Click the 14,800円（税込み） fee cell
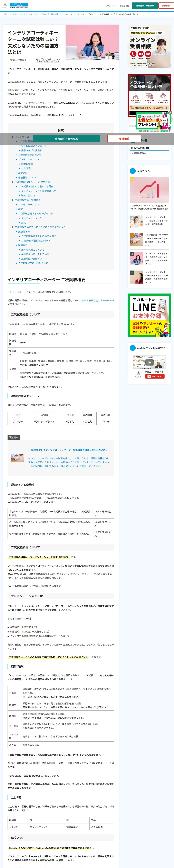The width and height of the screenshot is (174, 868). pos(103,513)
